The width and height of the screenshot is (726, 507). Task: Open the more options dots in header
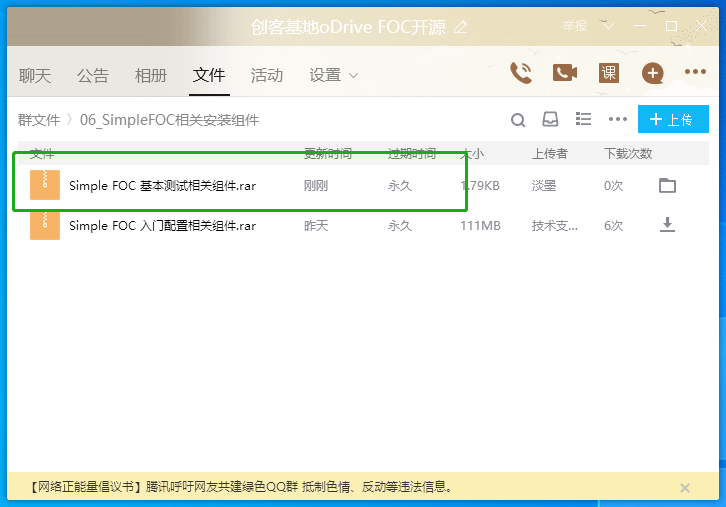tap(695, 72)
